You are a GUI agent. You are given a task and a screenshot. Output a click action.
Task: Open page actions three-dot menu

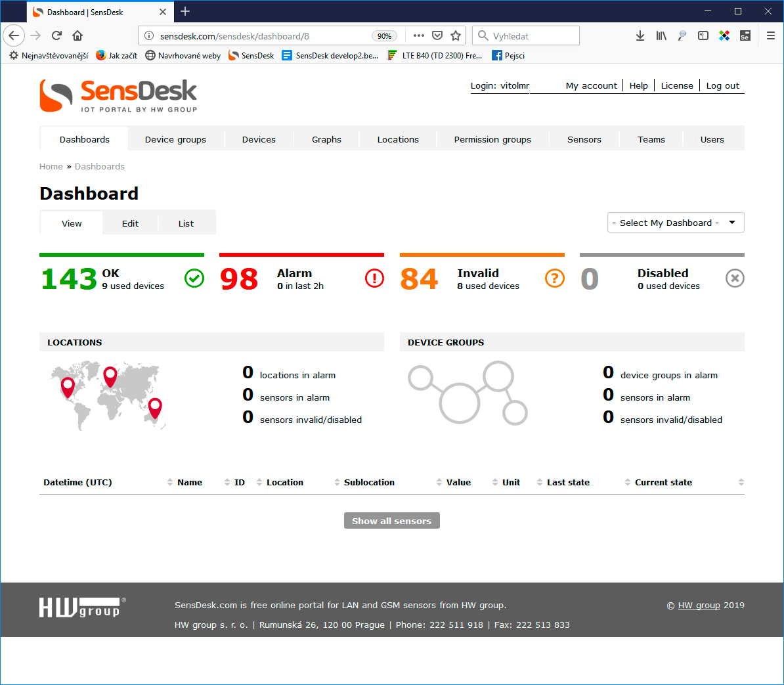419,35
